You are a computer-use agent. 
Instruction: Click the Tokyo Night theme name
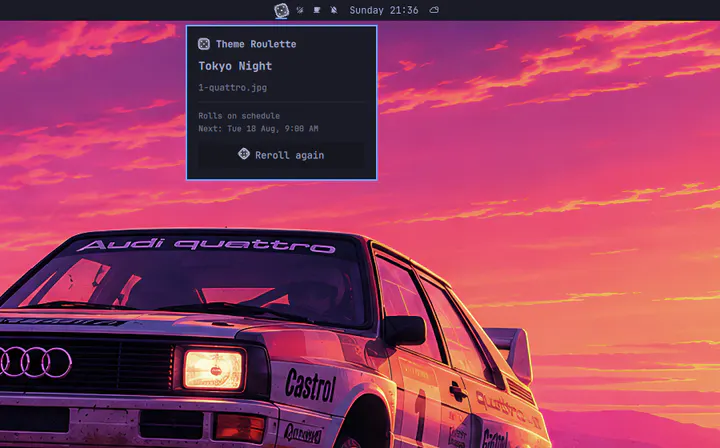(235, 66)
